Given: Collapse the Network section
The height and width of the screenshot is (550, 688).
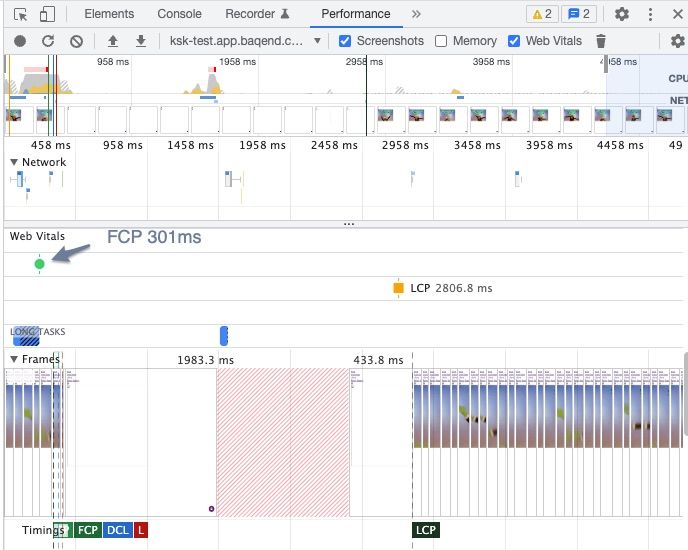Looking at the screenshot, I should (14, 162).
